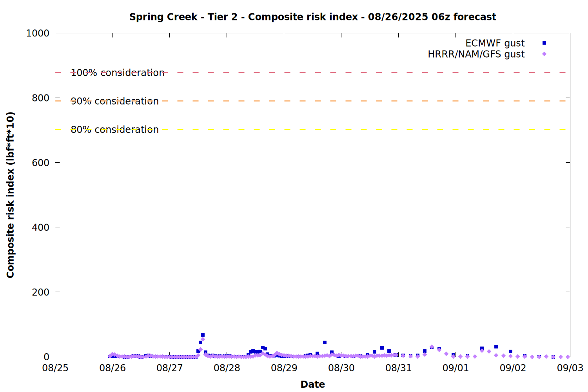Click the x-axis date 08/28
This screenshot has width=588, height=392.
(227, 368)
